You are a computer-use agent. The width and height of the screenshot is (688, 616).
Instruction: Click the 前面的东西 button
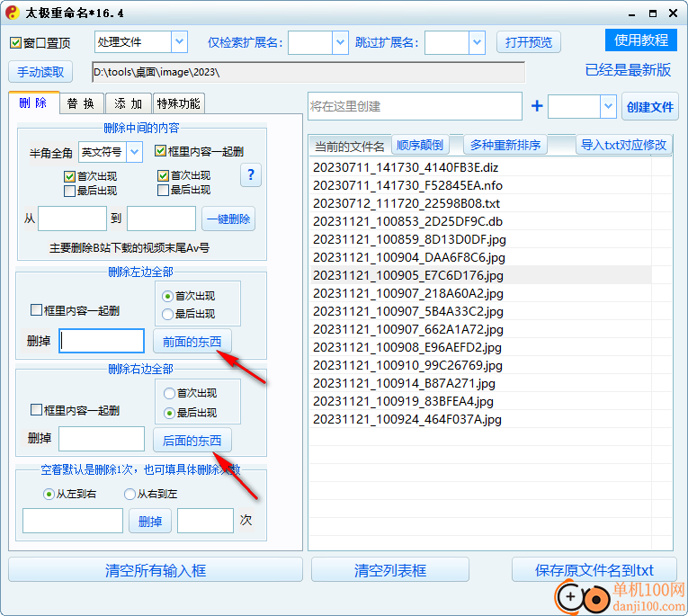[x=192, y=342]
